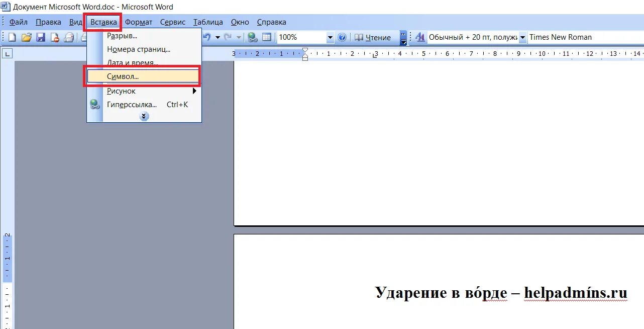
Task: Open the Справка menu
Action: (272, 22)
